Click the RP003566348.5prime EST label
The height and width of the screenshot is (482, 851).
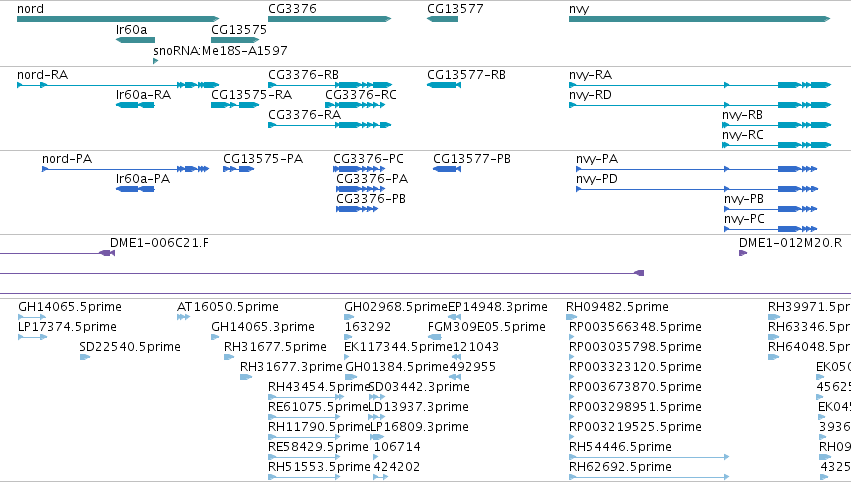[x=636, y=327]
